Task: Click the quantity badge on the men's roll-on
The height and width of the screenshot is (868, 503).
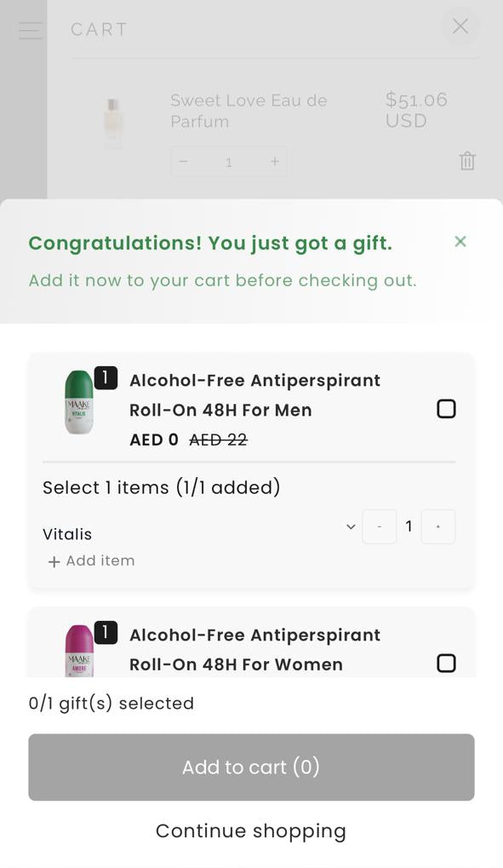Action: coord(106,377)
